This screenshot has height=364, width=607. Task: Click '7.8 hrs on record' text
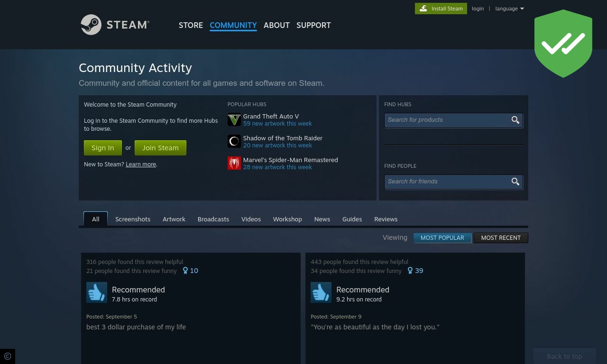click(134, 300)
